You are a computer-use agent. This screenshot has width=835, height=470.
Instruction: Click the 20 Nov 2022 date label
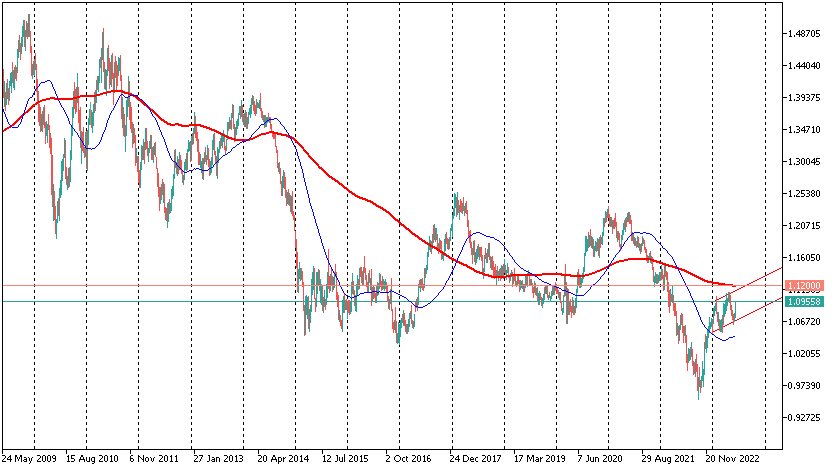pyautogui.click(x=732, y=461)
